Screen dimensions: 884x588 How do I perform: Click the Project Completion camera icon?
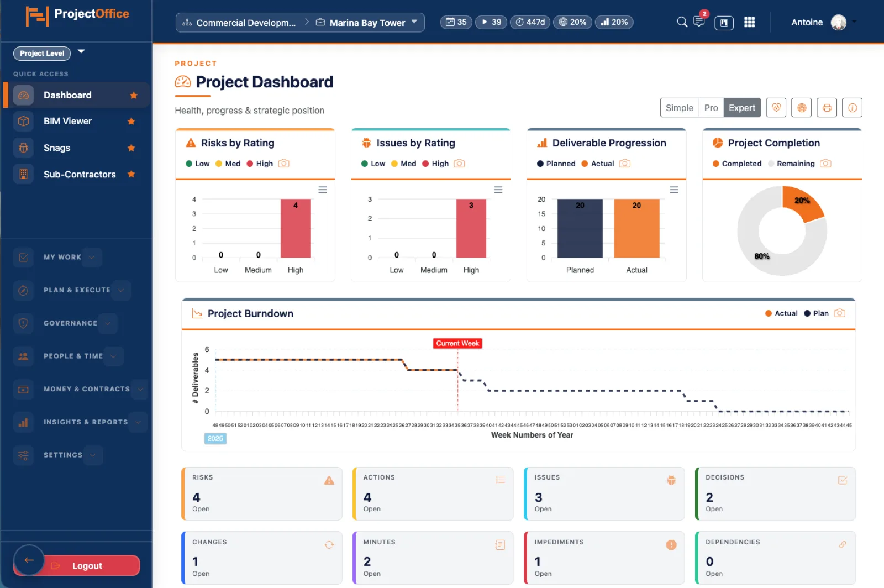(x=826, y=164)
